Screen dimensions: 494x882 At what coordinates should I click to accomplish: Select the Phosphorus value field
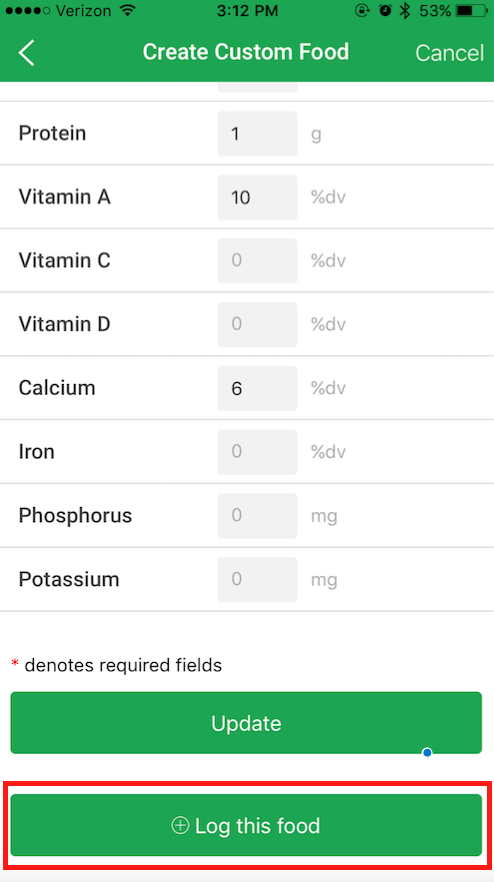click(257, 516)
